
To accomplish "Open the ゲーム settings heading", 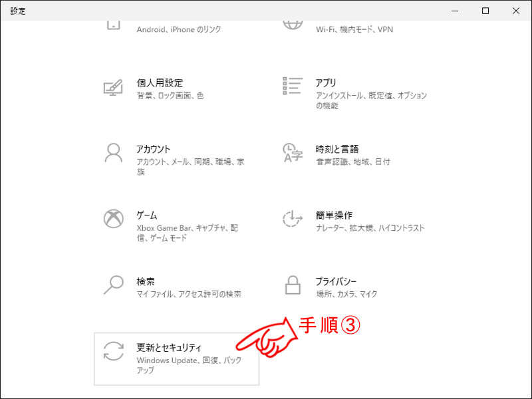I will click(x=147, y=215).
